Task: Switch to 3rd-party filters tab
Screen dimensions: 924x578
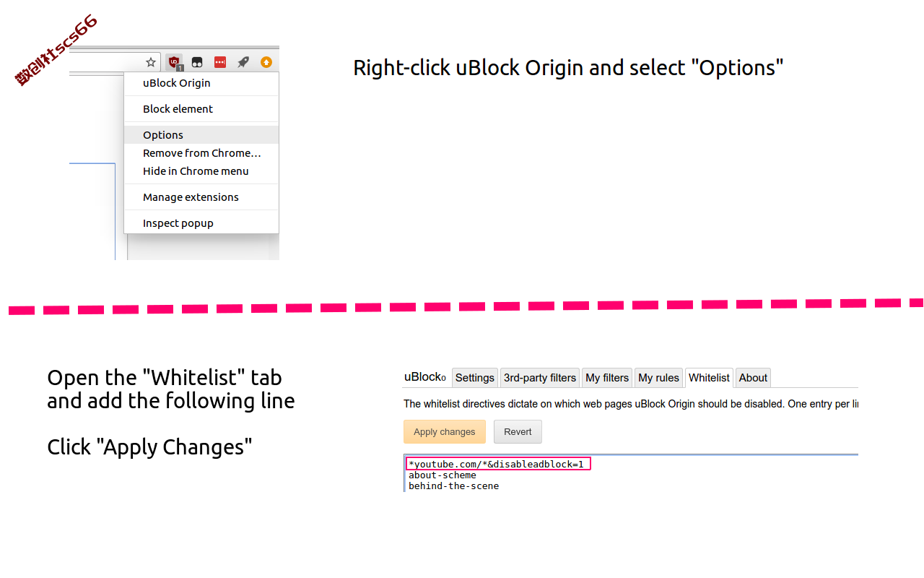Action: [540, 378]
